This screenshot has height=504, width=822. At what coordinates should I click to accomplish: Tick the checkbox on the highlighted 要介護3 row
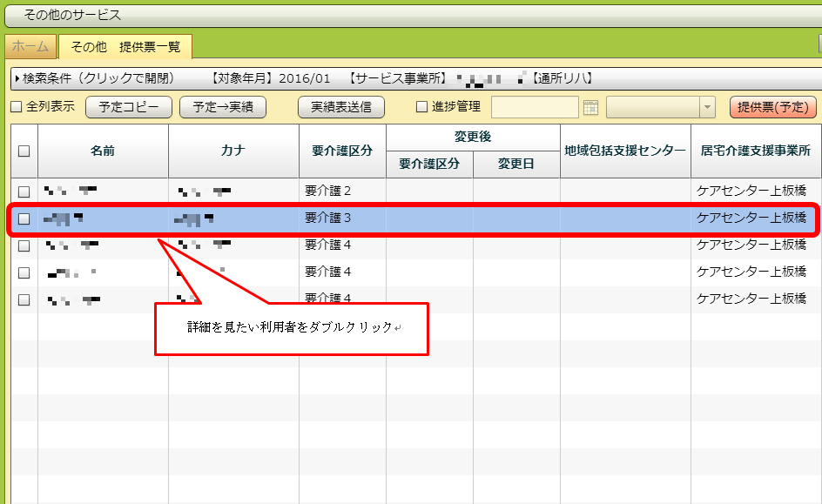(24, 218)
